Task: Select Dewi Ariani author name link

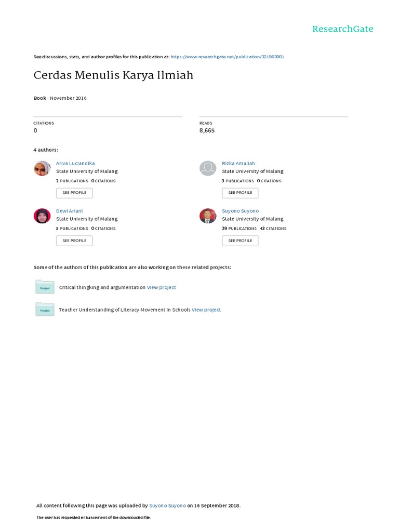Action: point(69,211)
